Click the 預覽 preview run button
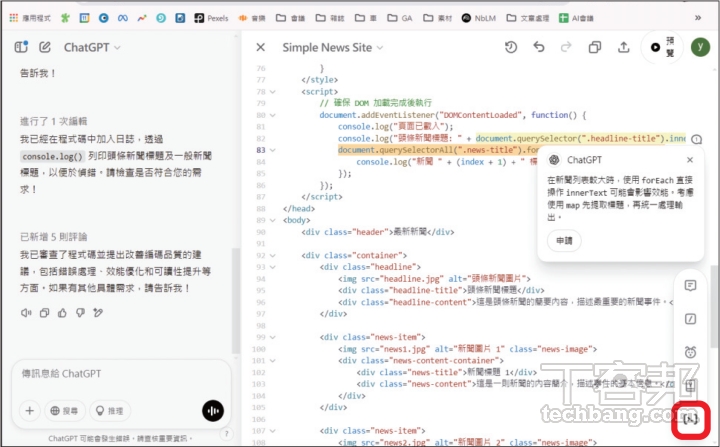The height and width of the screenshot is (447, 720). 663,47
